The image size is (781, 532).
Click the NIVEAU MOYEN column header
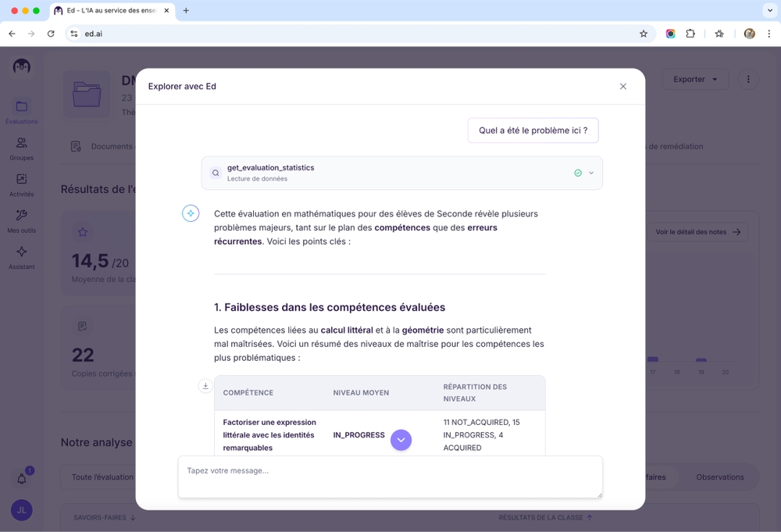(x=361, y=392)
